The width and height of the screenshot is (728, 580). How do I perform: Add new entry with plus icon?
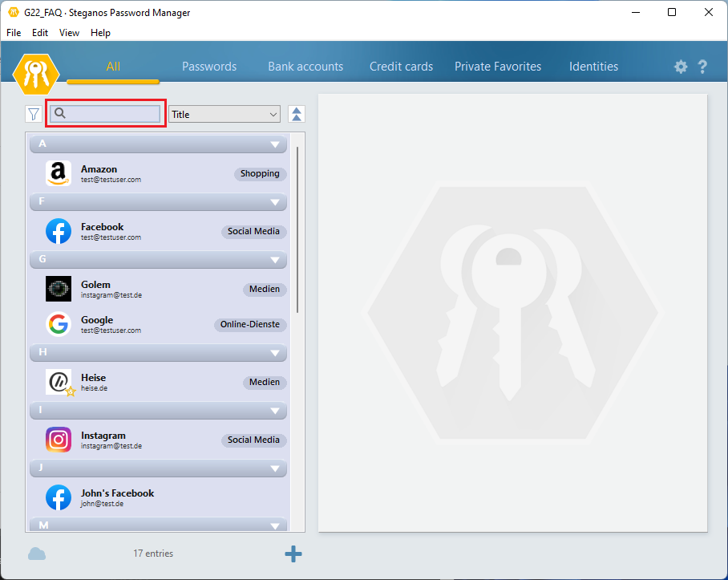click(x=293, y=554)
